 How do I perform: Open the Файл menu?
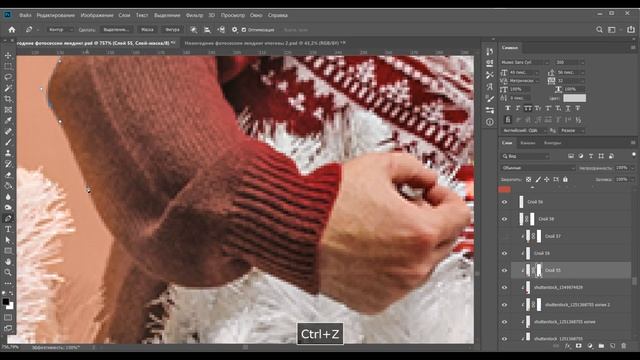[x=25, y=15]
